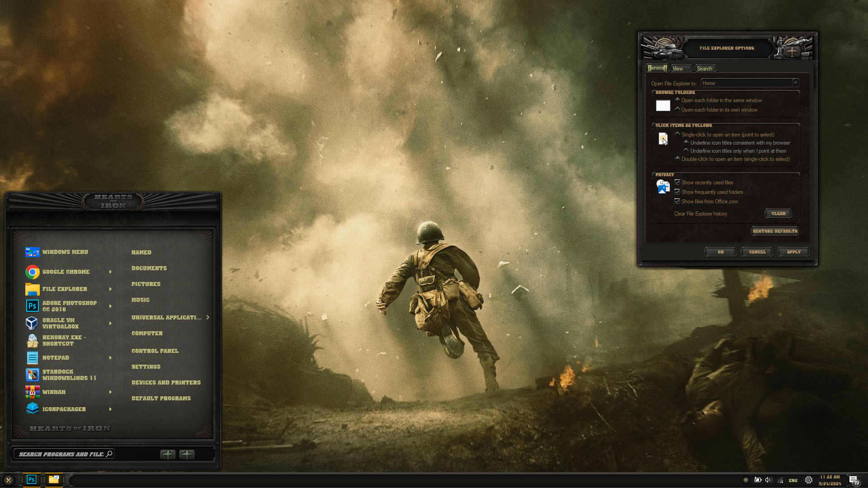The height and width of the screenshot is (488, 868).
Task: Click the Restore Defaults button
Action: click(x=775, y=231)
